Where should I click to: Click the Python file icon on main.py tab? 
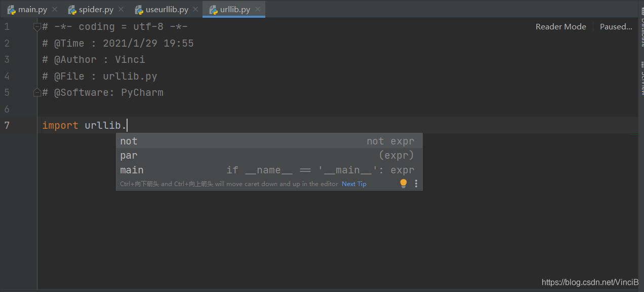11,10
